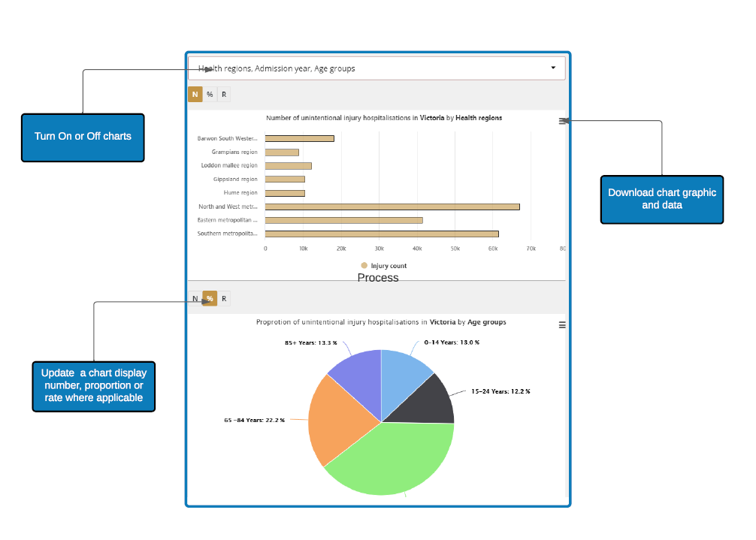This screenshot has width=756, height=540.
Task: Set the pie chart to R rate display
Action: tap(224, 299)
